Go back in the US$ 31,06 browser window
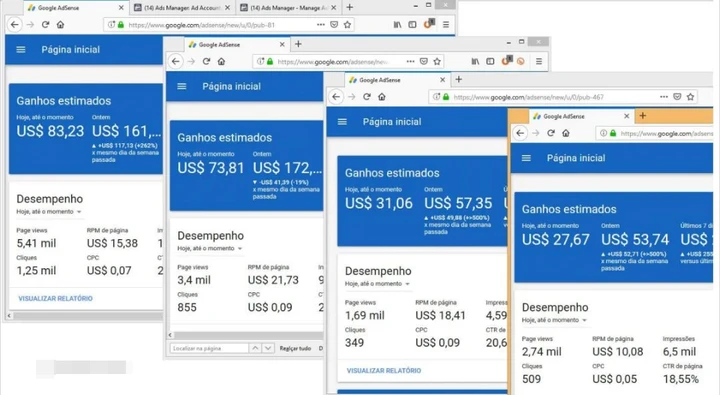 (336, 96)
